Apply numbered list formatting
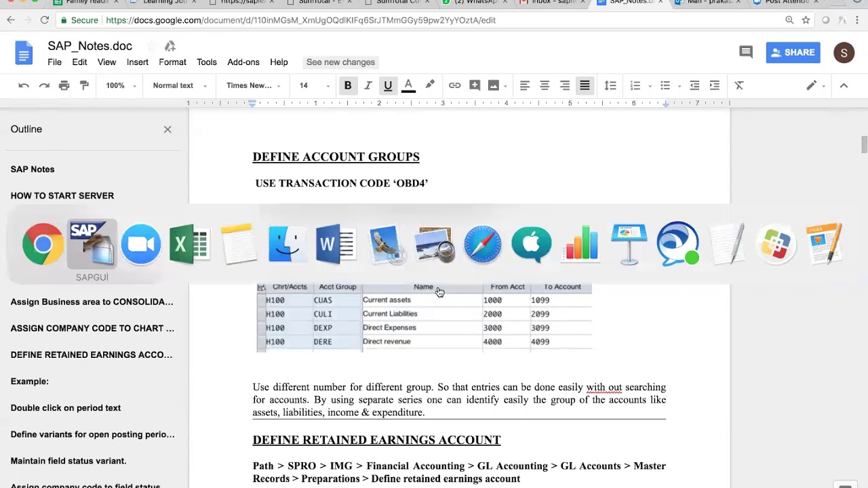Screen dimensions: 868x488 point(635,85)
